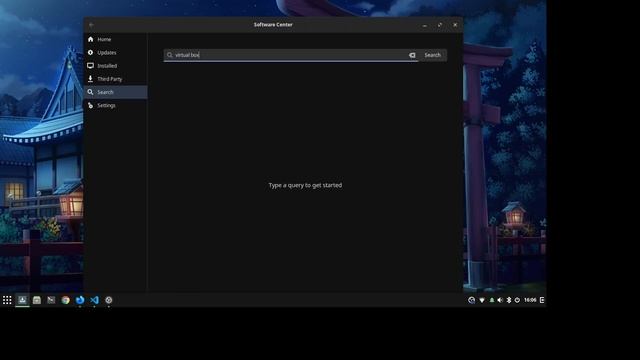This screenshot has height=360, width=640.
Task: Go back using header back arrow
Action: coord(91,25)
